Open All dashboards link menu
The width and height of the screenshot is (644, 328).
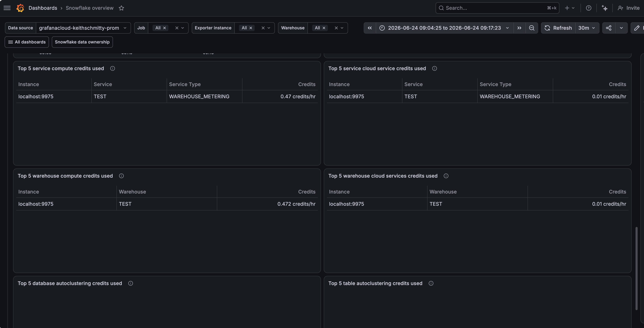click(27, 42)
